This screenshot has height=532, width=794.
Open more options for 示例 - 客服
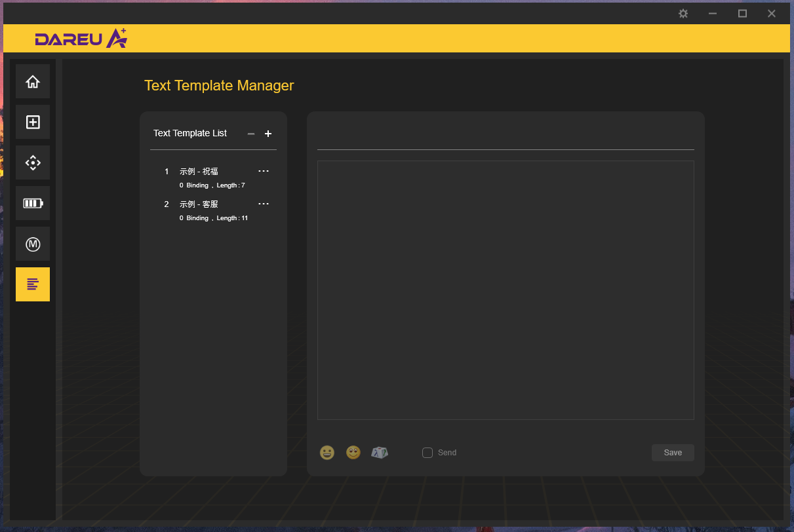pos(264,204)
